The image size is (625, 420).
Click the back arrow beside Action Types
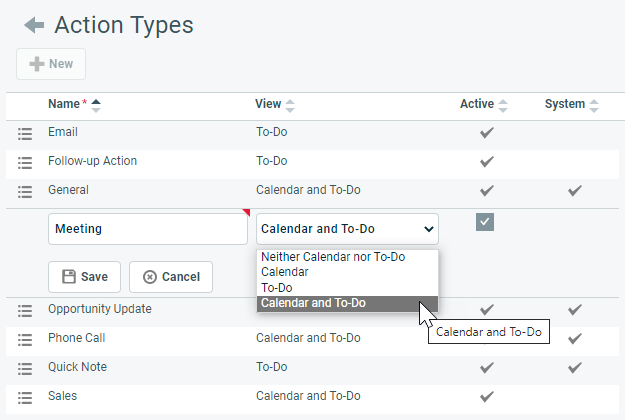click(34, 25)
